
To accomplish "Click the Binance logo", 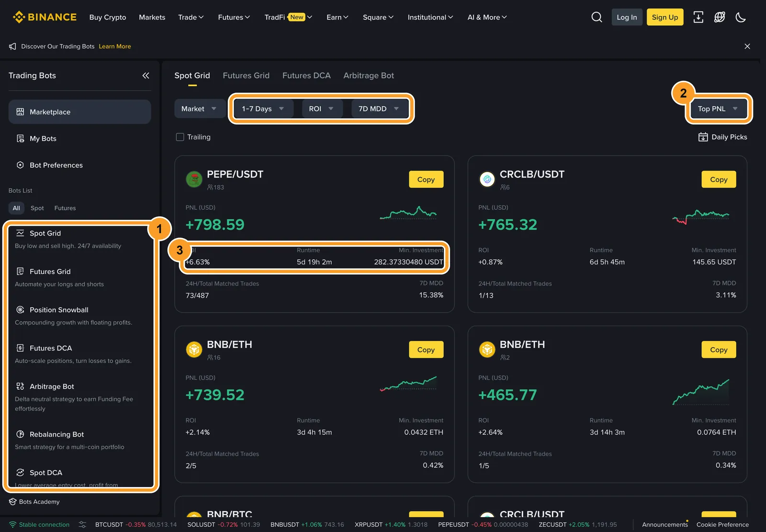I will click(x=45, y=17).
